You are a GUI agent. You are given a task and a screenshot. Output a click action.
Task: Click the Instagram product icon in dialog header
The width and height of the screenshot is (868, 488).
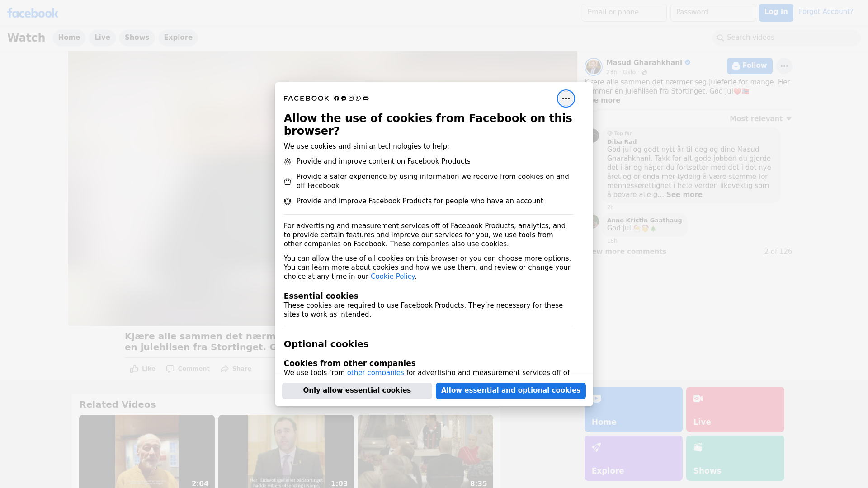click(351, 99)
